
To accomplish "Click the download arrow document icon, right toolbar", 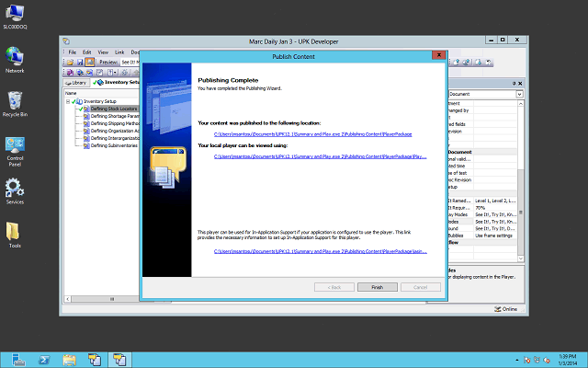I will click(x=478, y=63).
